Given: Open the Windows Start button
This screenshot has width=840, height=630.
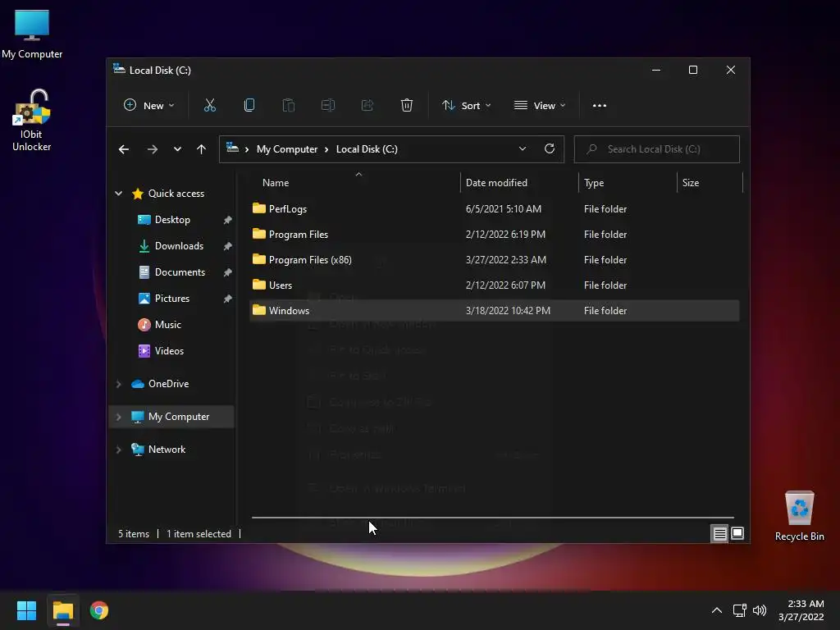Looking at the screenshot, I should (x=26, y=610).
